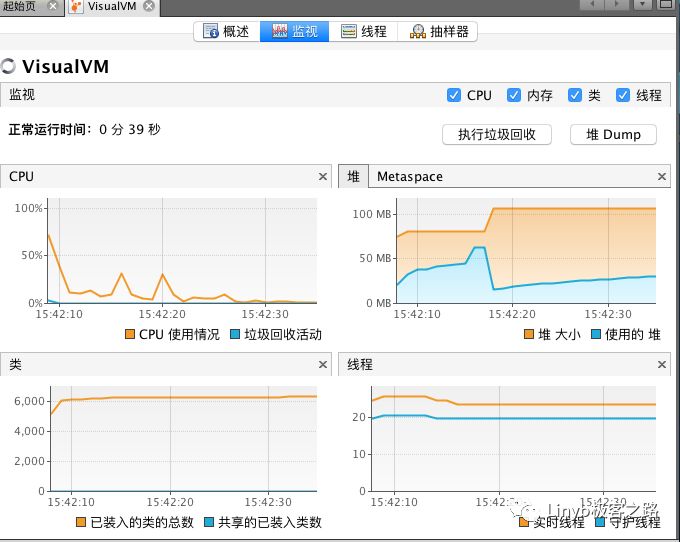Image resolution: width=680 pixels, height=542 pixels.
Task: Click 执行垃圾回收 (Perform GC) button
Action: coord(497,134)
